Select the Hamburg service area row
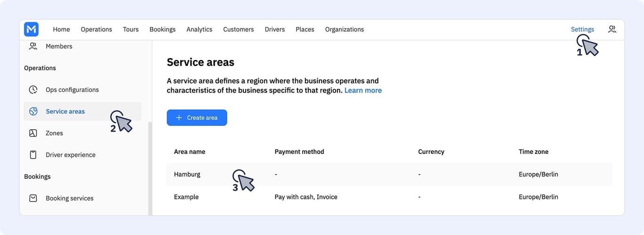This screenshot has width=644, height=235. coord(389,174)
